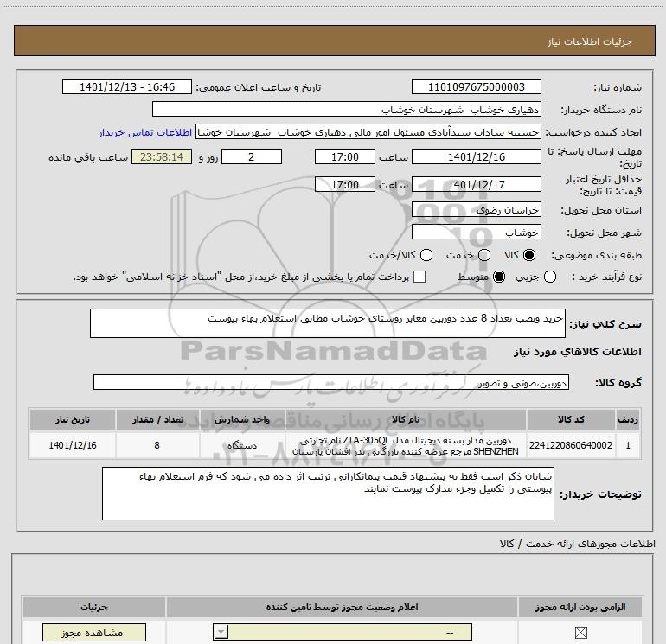Click the جزئیات اطلاعات نیاز page title

pyautogui.click(x=590, y=41)
